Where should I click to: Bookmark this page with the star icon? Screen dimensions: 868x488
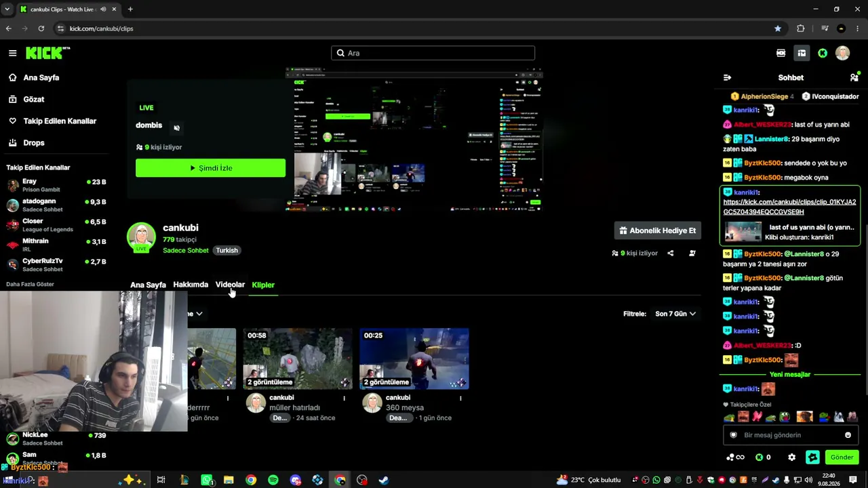pos(778,28)
